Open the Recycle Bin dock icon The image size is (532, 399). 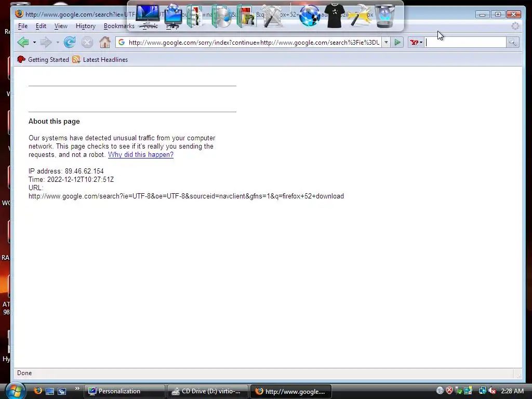click(385, 16)
